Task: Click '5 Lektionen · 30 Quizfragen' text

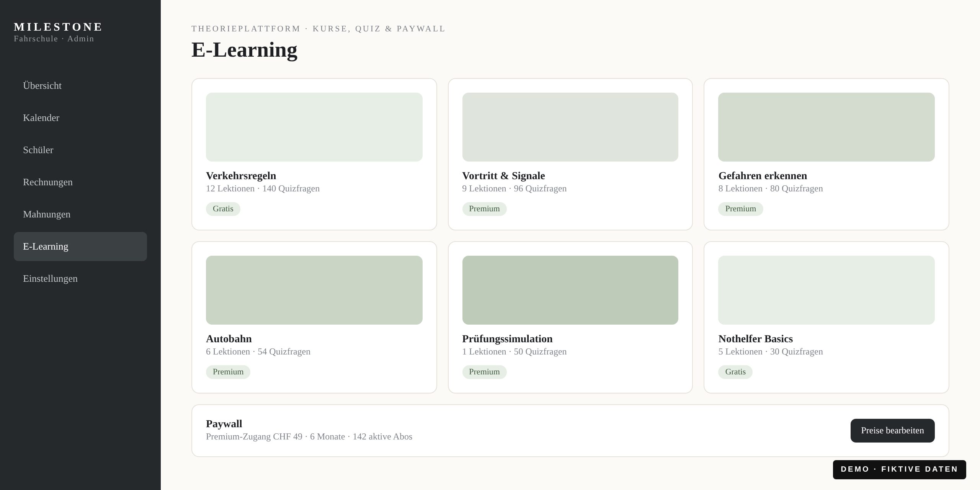Action: coord(770,352)
